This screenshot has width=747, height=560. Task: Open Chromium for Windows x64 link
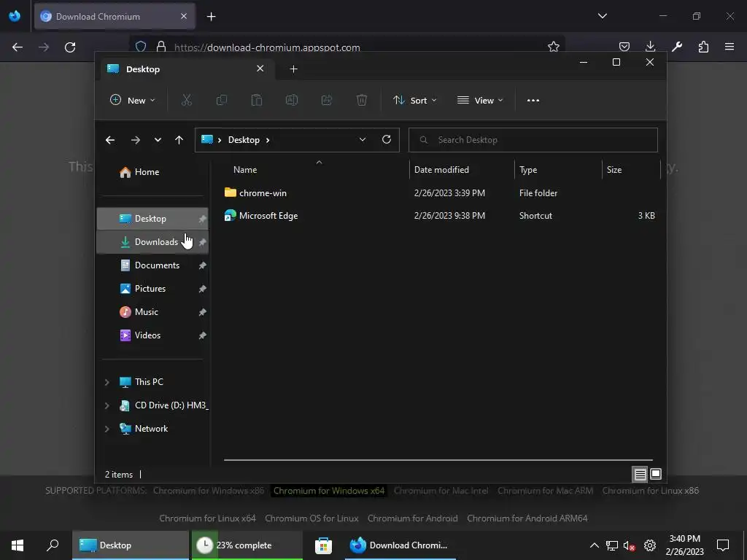[x=329, y=491]
